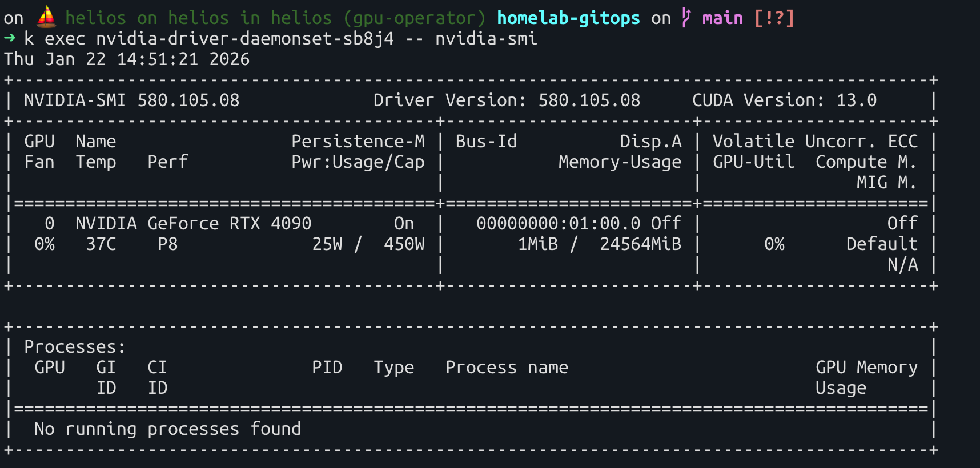Viewport: 980px width, 468px height.
Task: Click the git status indicator [!?]
Action: [x=774, y=18]
